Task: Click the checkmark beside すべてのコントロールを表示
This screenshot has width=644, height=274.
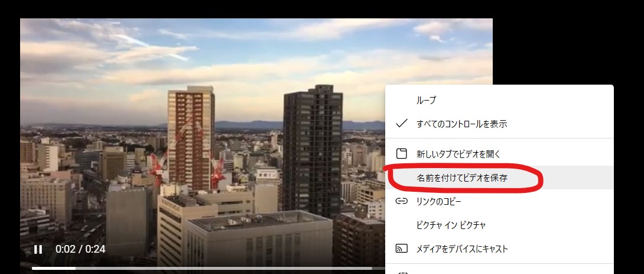Action: tap(401, 124)
